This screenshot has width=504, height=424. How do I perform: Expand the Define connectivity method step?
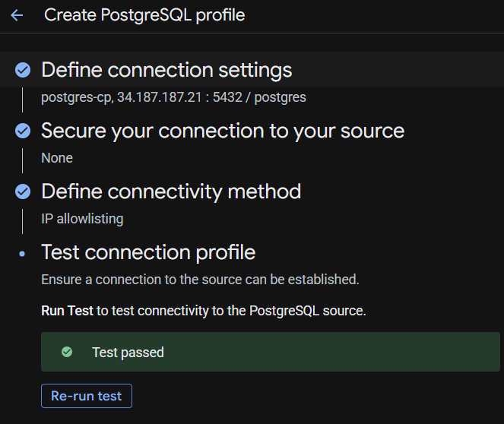point(171,191)
